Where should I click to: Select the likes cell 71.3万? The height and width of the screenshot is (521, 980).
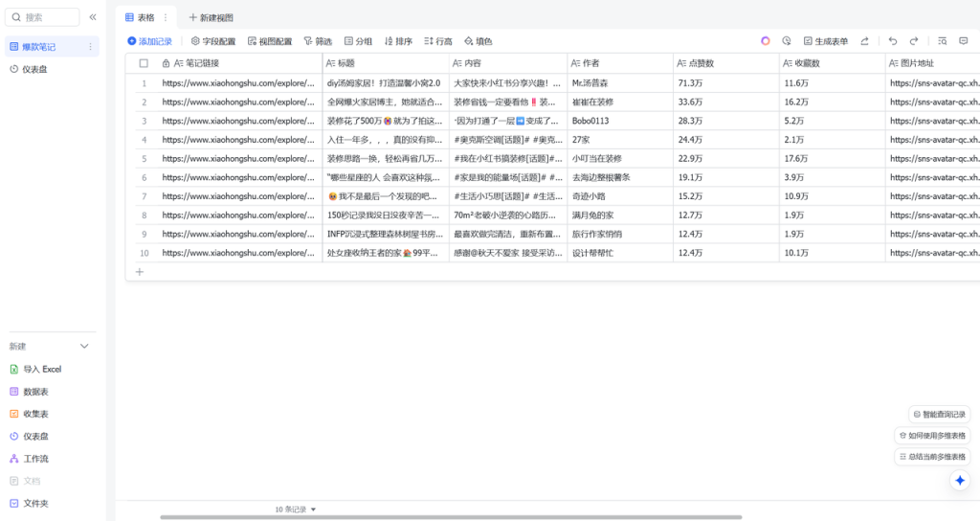(x=726, y=83)
